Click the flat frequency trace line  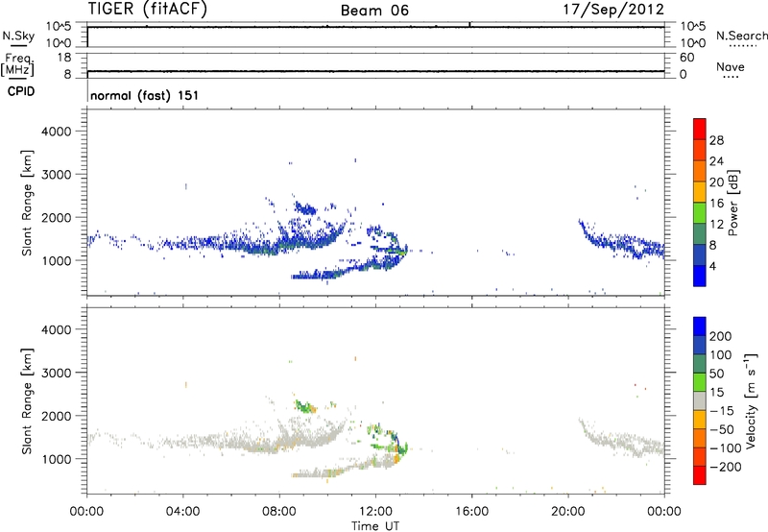(375, 71)
